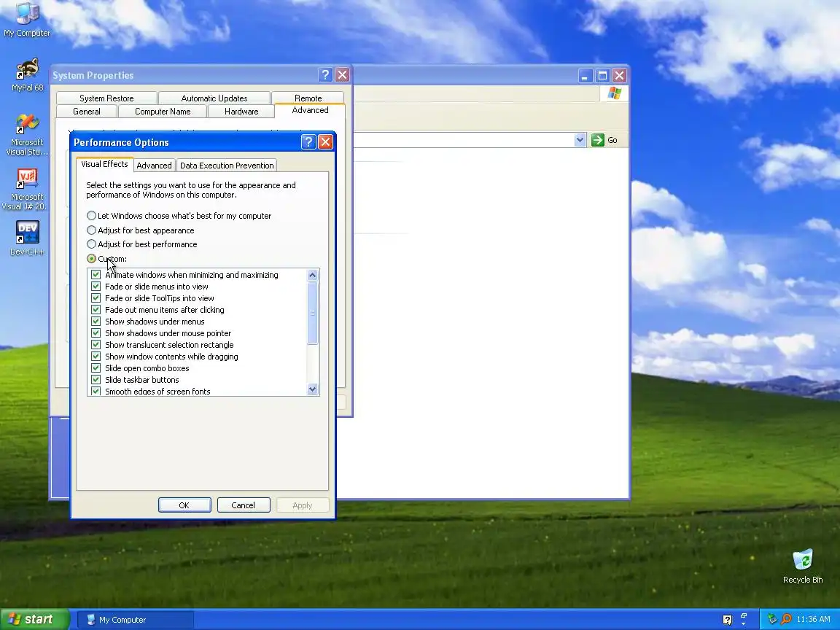
Task: Open the Hardware tab
Action: tap(241, 112)
